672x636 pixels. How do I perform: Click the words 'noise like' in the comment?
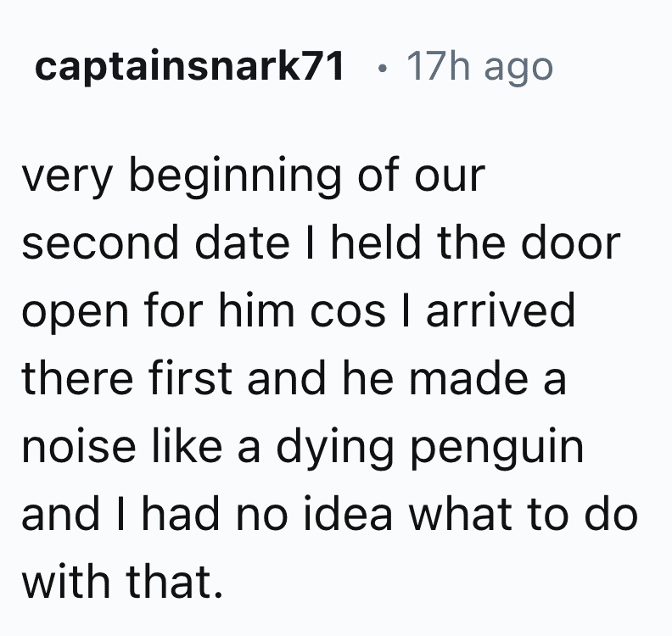pyautogui.click(x=122, y=446)
